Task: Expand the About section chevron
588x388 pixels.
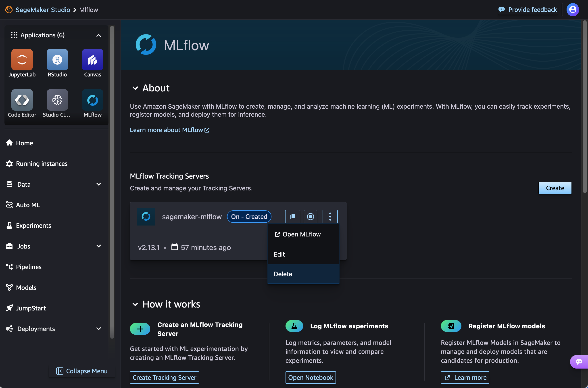Action: coord(135,87)
